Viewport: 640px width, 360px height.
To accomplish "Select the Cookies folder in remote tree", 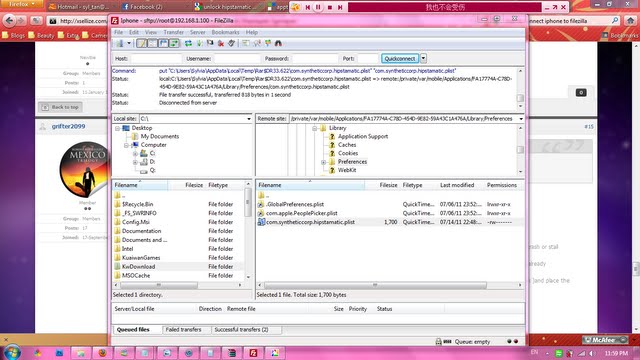I will (x=348, y=153).
